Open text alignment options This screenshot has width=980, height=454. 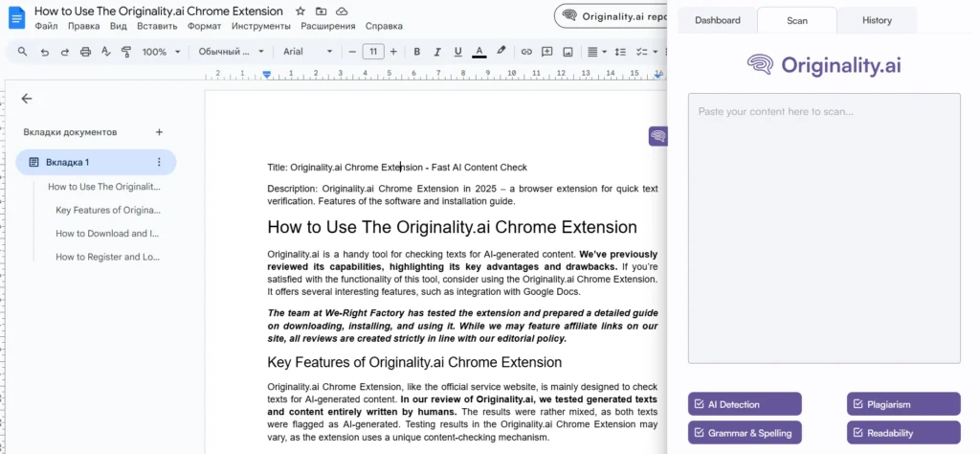[597, 52]
